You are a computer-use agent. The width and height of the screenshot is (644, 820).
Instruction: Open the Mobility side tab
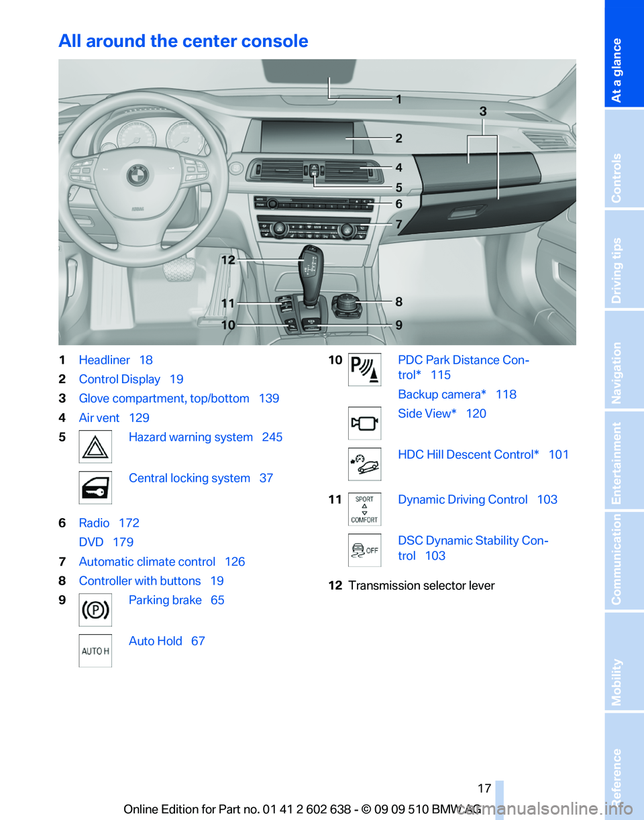tap(624, 660)
